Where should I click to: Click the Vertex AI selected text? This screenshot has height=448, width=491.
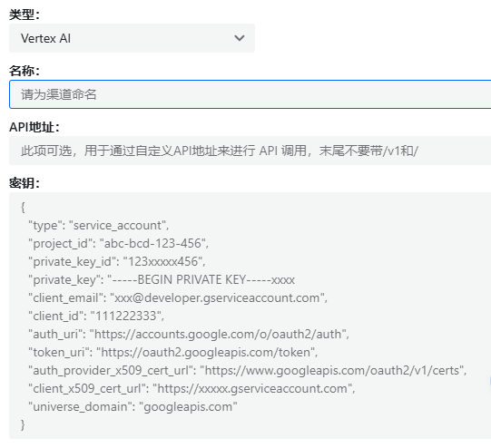tap(45, 38)
